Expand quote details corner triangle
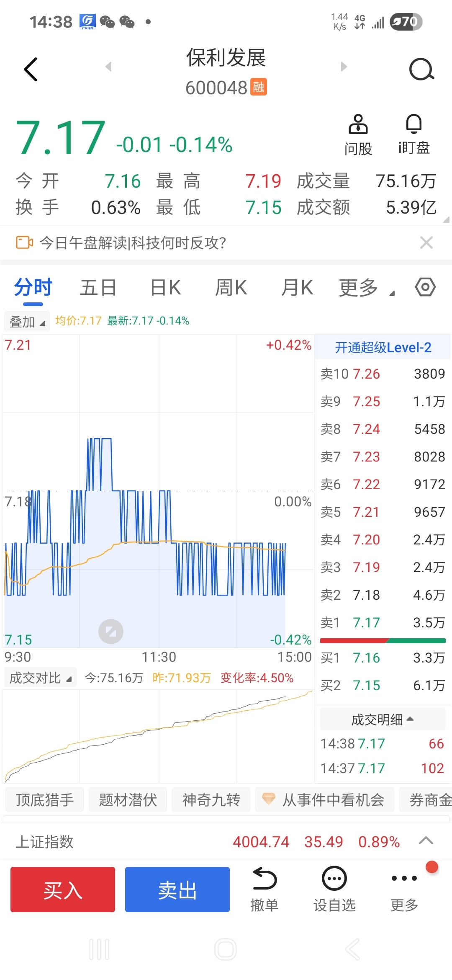 (x=446, y=219)
